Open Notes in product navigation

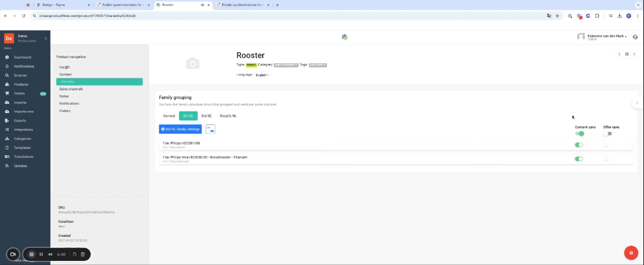64,96
